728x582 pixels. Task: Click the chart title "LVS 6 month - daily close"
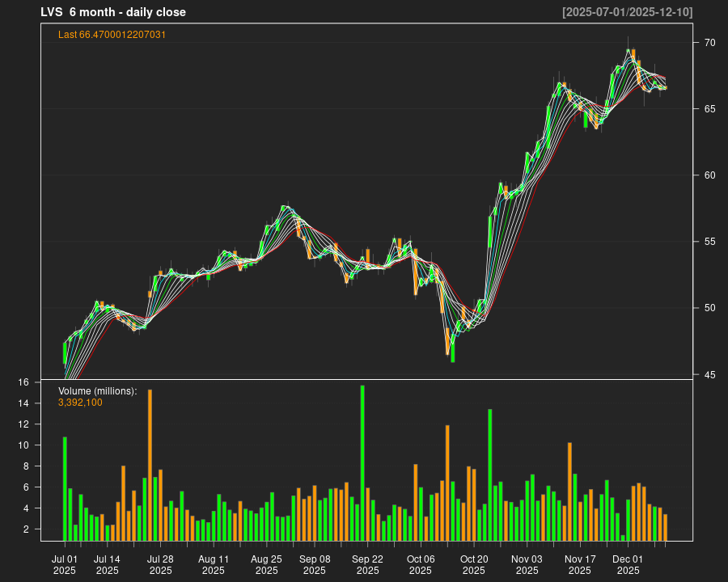(113, 12)
